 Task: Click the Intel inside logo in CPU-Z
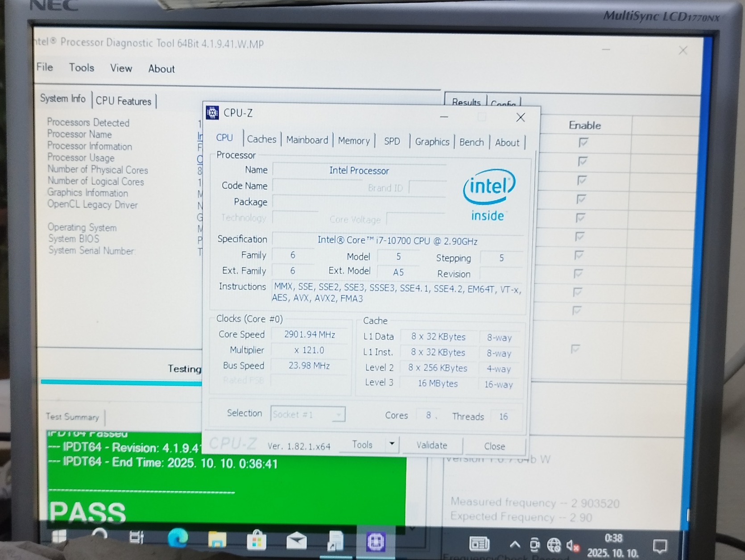pos(489,195)
